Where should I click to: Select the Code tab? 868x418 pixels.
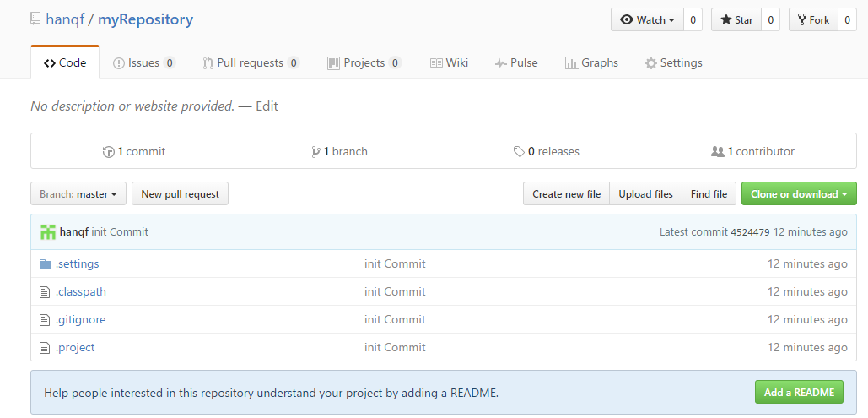pyautogui.click(x=65, y=63)
